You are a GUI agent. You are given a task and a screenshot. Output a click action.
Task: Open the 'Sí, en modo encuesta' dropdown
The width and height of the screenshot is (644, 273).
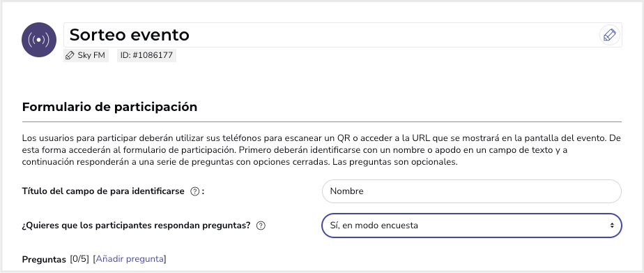tap(471, 226)
